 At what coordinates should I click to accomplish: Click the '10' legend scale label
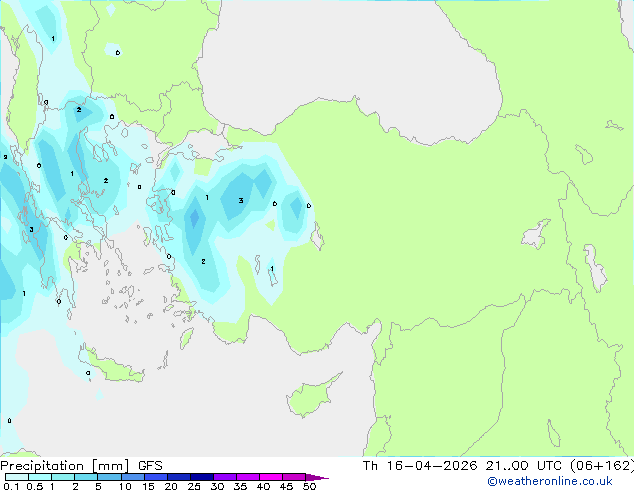(x=125, y=486)
